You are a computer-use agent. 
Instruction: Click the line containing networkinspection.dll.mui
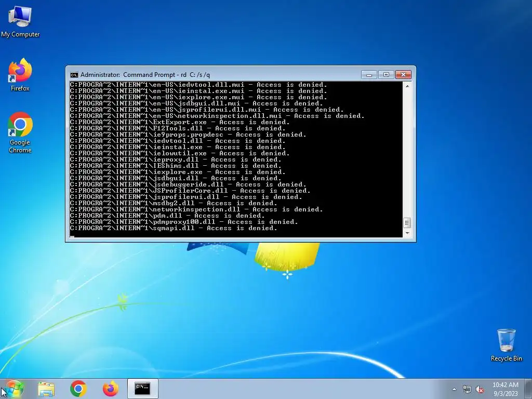(217, 116)
